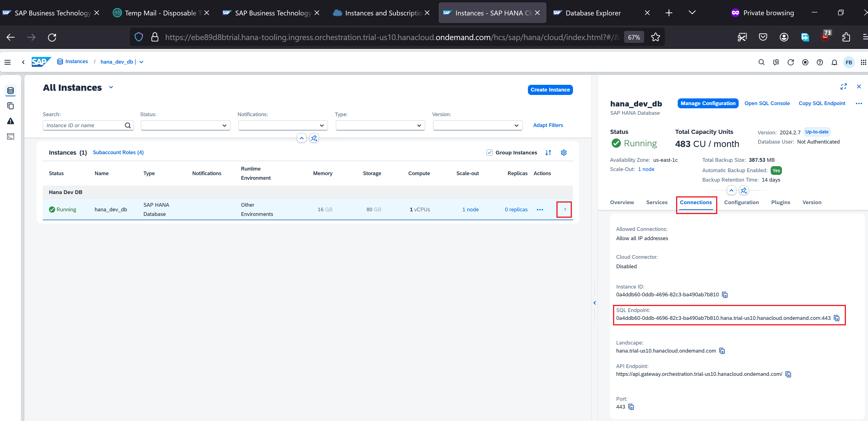
Task: Click the sort instances icon
Action: (548, 153)
